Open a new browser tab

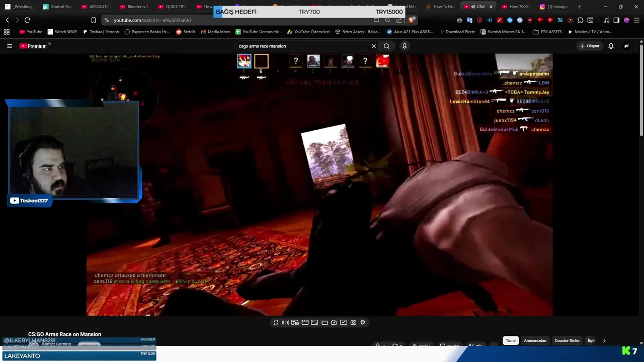coord(579,7)
